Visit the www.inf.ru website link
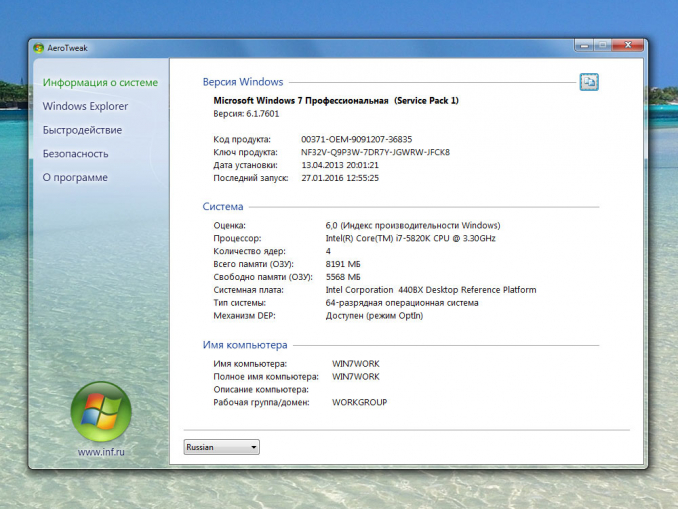 pyautogui.click(x=100, y=451)
